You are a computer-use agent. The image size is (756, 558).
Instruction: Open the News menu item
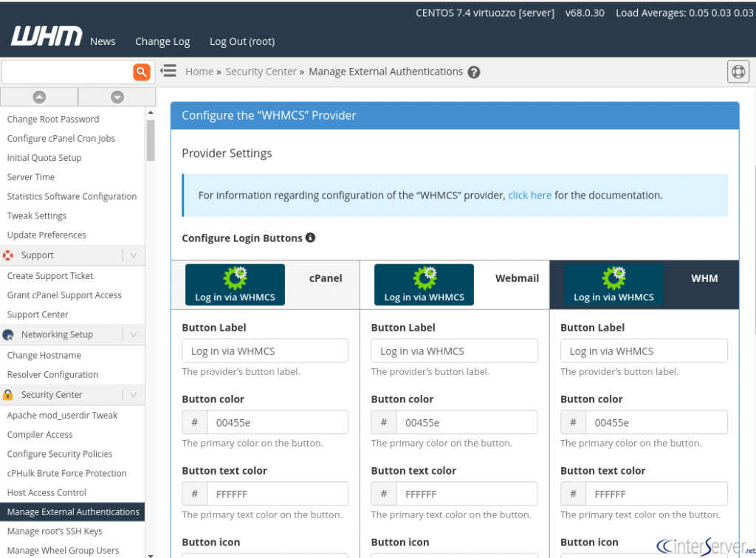coord(103,41)
